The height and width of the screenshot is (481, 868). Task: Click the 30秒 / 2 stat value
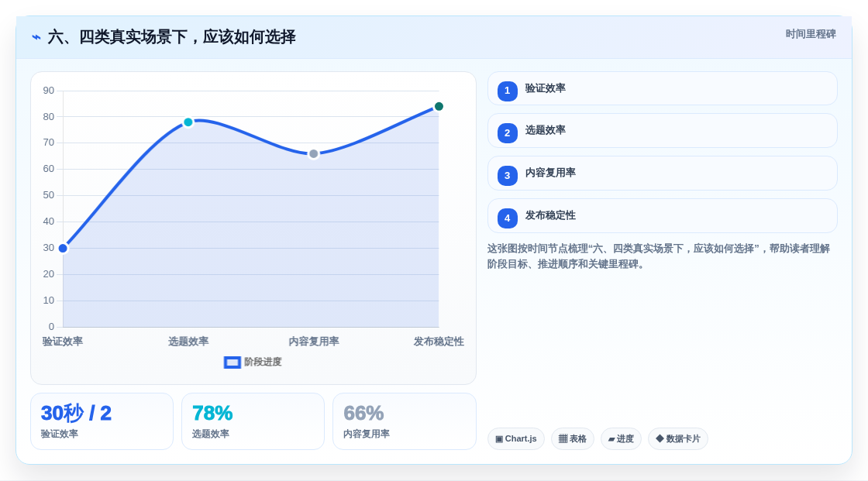coord(77,413)
